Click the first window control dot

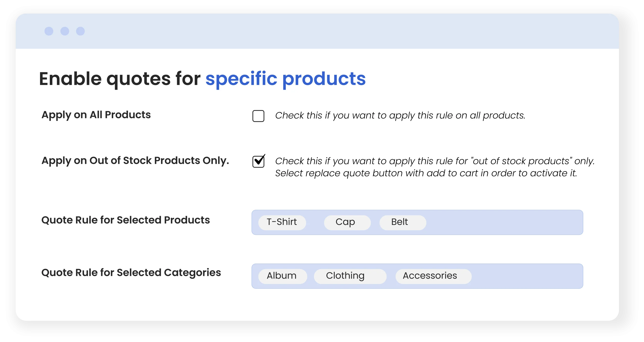click(x=49, y=31)
